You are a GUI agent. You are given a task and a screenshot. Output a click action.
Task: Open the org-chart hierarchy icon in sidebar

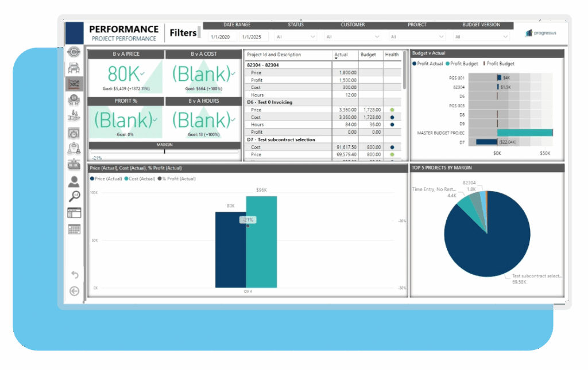coord(74,149)
